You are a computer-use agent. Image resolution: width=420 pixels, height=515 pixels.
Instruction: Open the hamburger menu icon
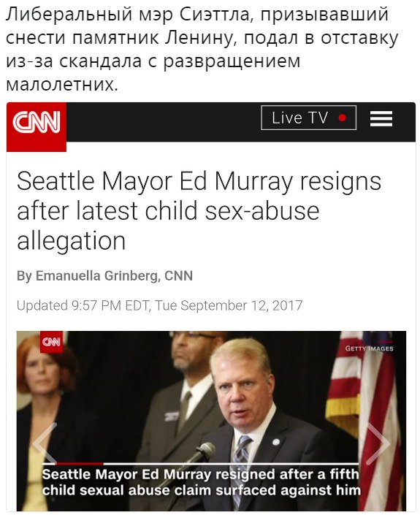pyautogui.click(x=381, y=118)
